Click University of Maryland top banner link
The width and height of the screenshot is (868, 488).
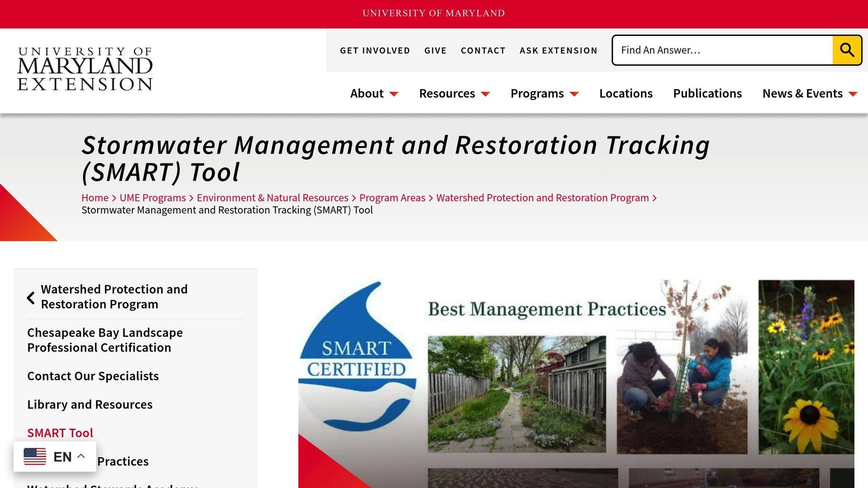(x=434, y=13)
